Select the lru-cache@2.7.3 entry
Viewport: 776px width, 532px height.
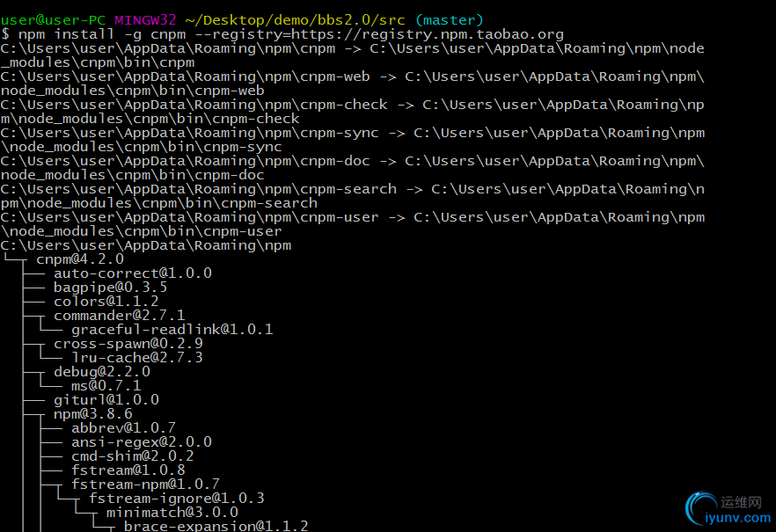136,358
